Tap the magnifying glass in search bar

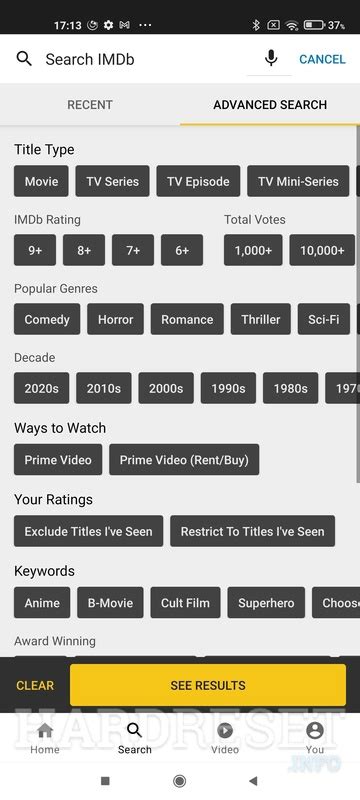tap(24, 59)
